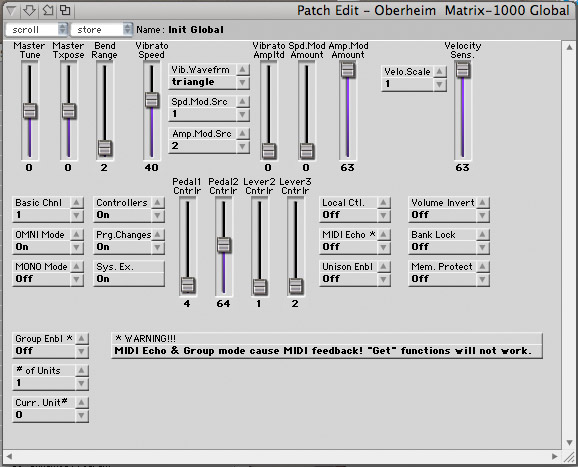Toggle MIDI Echo with its down arrow
Viewport: 578px width, 467px height.
pyautogui.click(x=384, y=248)
